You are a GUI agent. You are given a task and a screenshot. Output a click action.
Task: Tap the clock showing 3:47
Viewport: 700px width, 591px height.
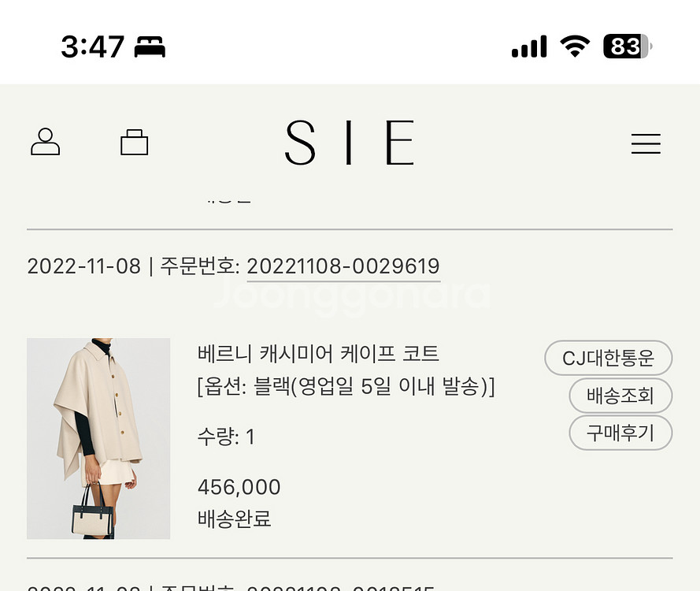pos(92,46)
